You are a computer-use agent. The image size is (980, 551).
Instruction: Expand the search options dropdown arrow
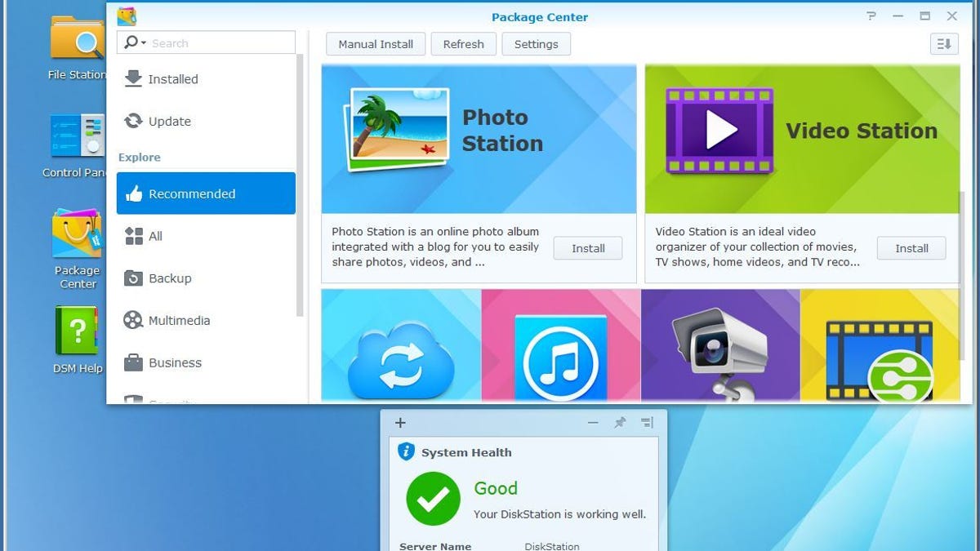tap(144, 43)
